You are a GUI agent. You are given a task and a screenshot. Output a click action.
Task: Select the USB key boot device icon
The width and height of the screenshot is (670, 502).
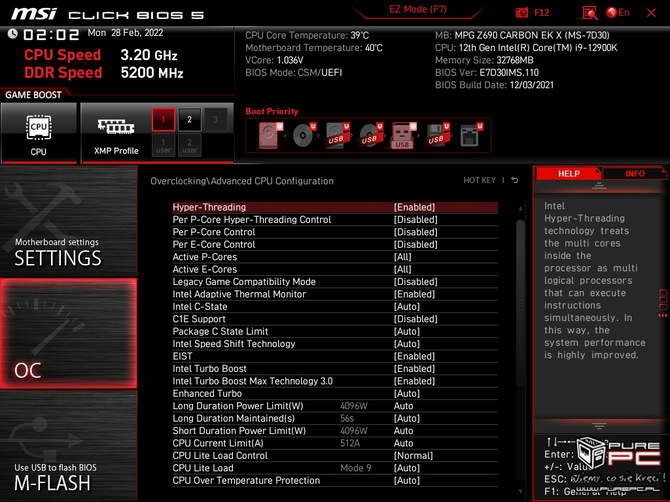tap(403, 135)
